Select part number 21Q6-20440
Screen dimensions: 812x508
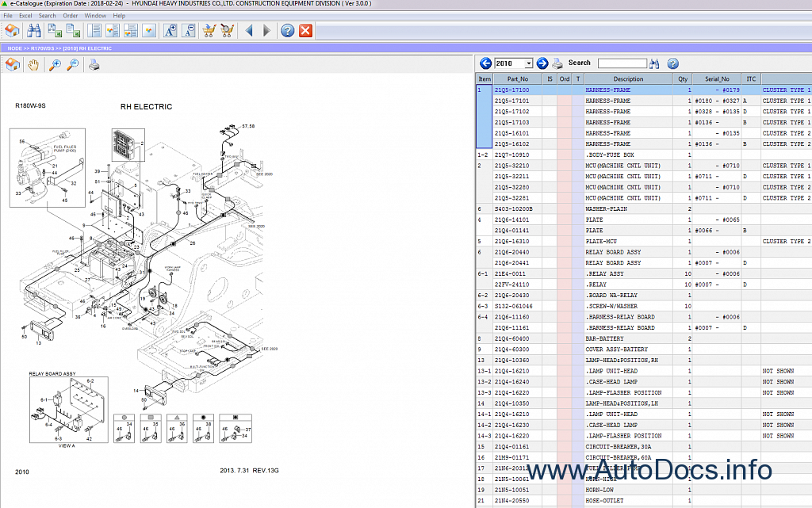pyautogui.click(x=511, y=252)
